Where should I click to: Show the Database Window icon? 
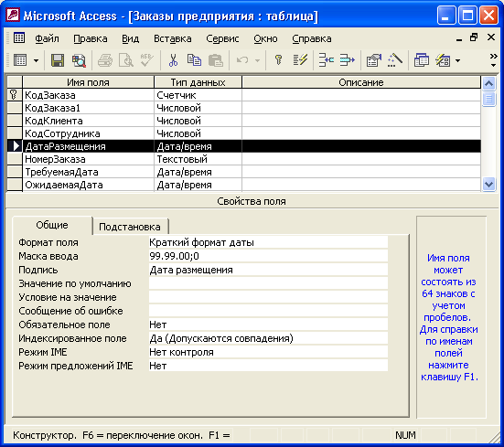[421, 60]
